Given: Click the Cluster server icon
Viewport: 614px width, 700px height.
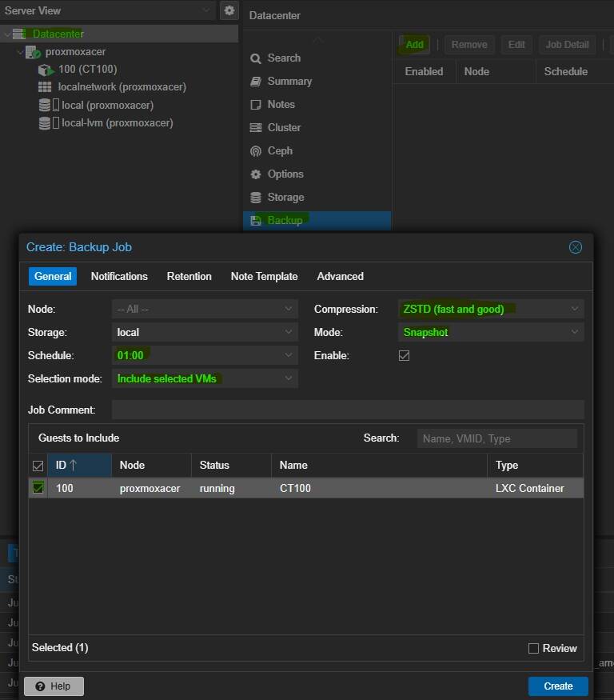Looking at the screenshot, I should tap(256, 128).
